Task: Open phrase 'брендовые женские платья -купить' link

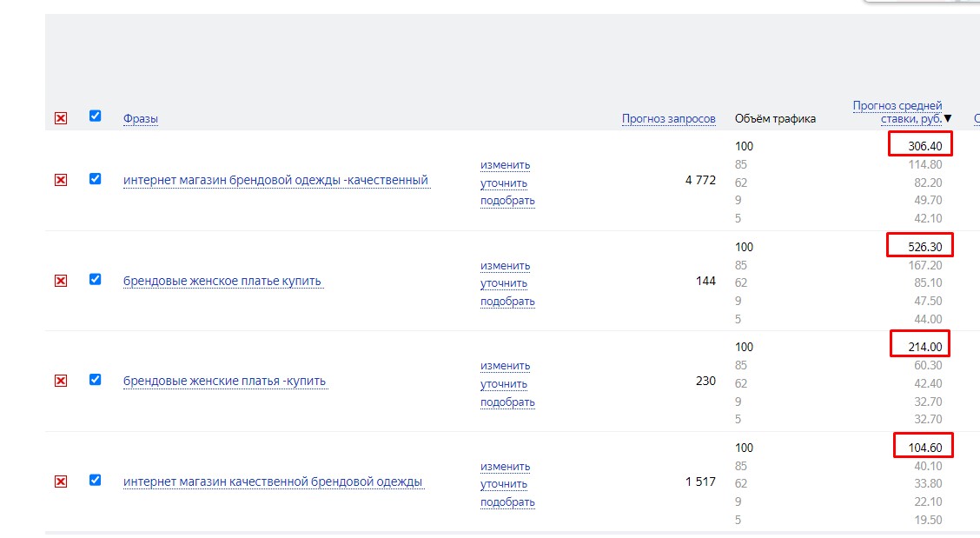Action: point(225,382)
